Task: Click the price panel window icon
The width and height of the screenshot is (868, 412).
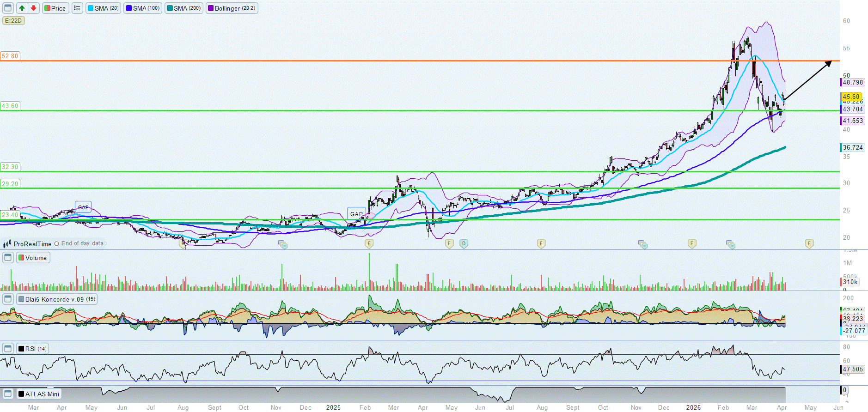Action: (x=8, y=8)
